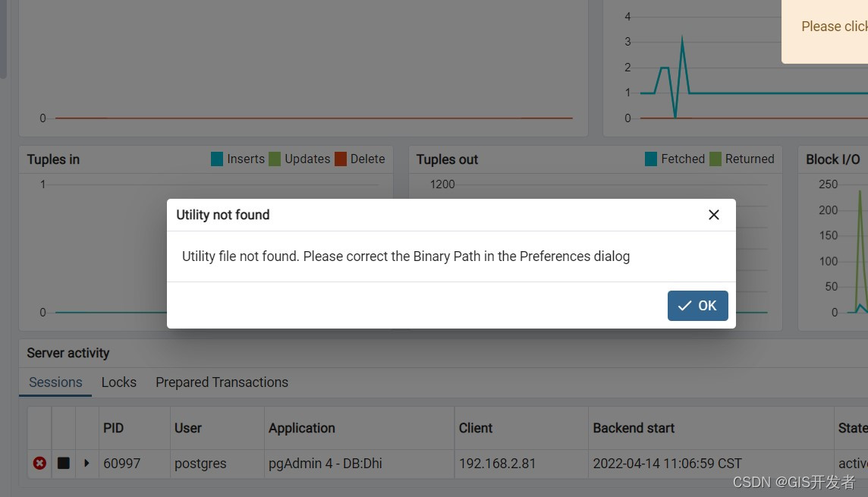Terminate session 60997 using the stop icon
The image size is (868, 497).
click(x=64, y=463)
